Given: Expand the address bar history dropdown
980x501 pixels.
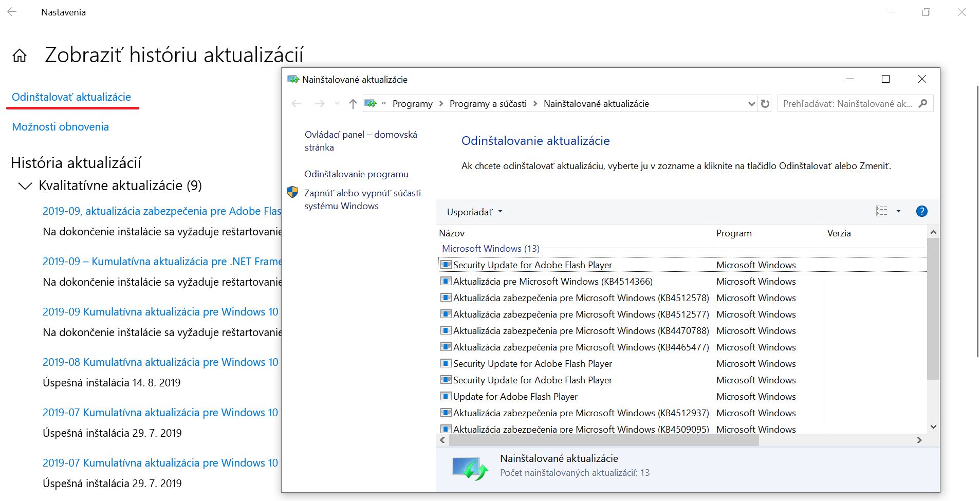Looking at the screenshot, I should click(x=751, y=104).
